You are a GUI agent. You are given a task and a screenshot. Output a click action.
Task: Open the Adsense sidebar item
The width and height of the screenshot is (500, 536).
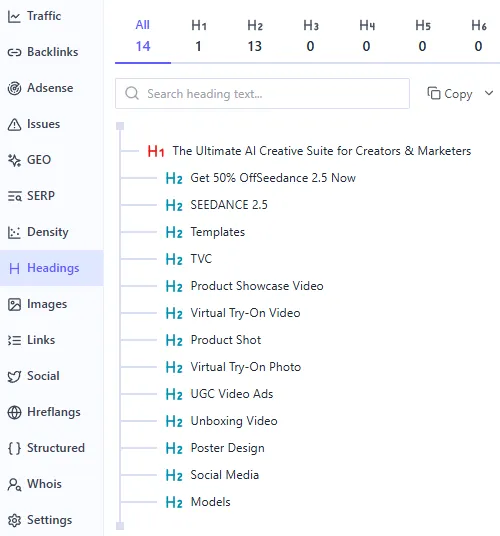[x=51, y=88]
